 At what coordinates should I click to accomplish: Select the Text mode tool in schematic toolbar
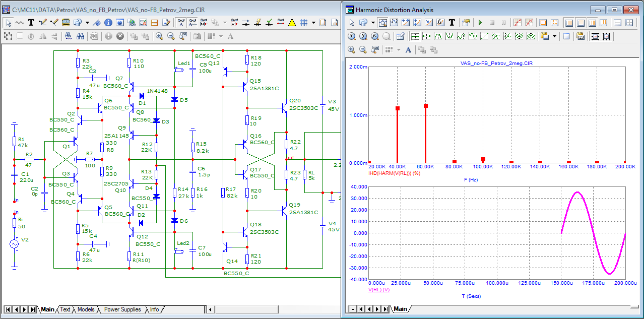point(31,23)
